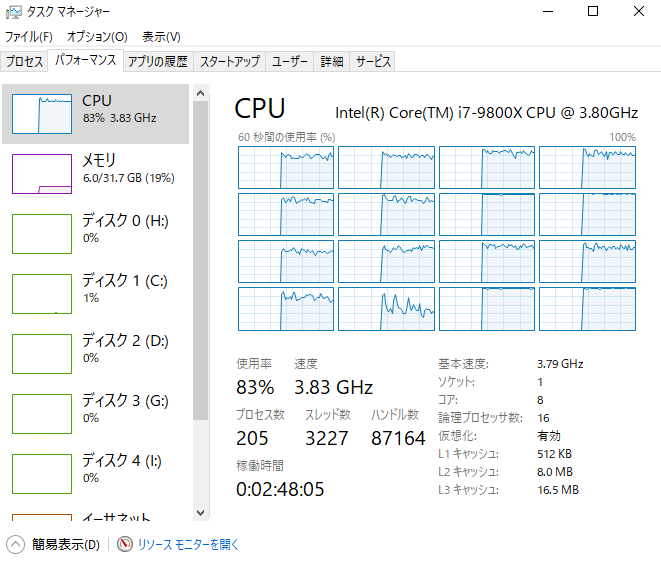Viewport: 661px width, 569px height.
Task: Choose Disk 1 (C:) graph in sidebar
Action: [41, 293]
